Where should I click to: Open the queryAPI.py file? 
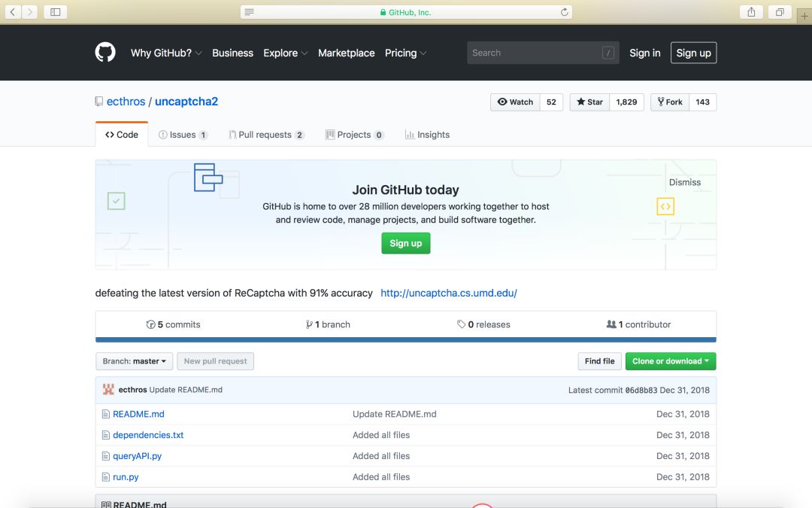(x=138, y=455)
